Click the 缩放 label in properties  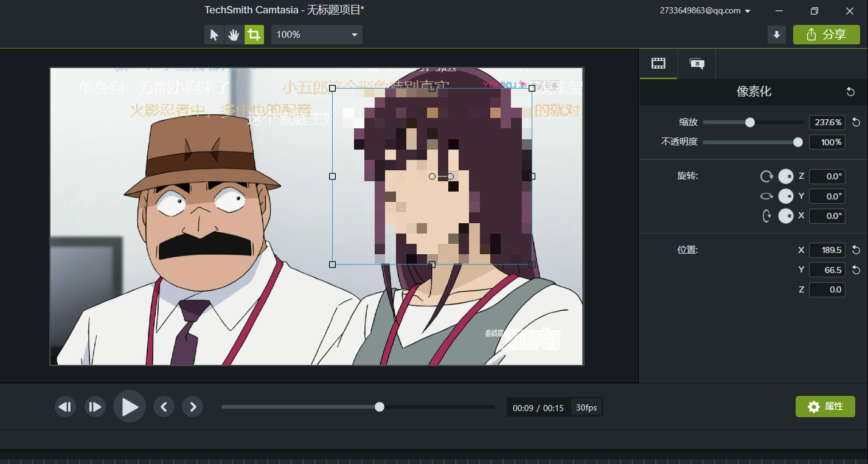coord(689,122)
